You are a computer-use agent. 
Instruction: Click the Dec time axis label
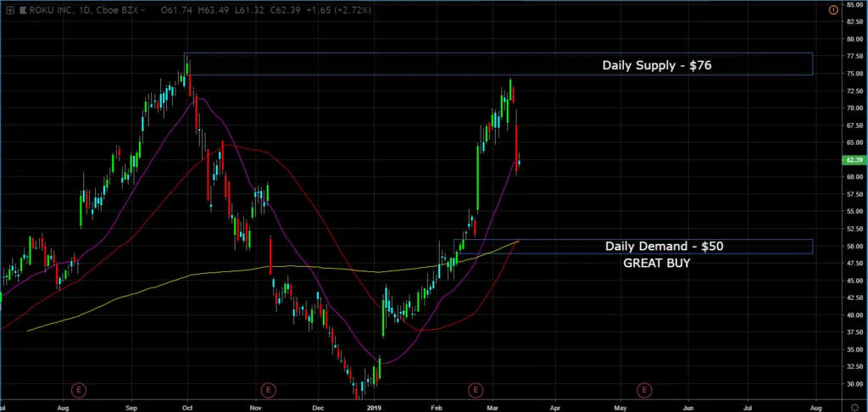[318, 407]
